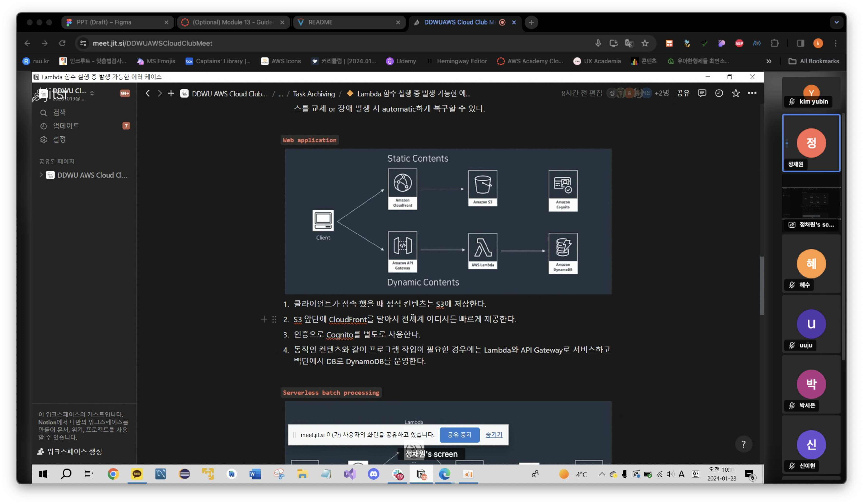
Task: Show hidden system tray icons
Action: tap(602, 474)
